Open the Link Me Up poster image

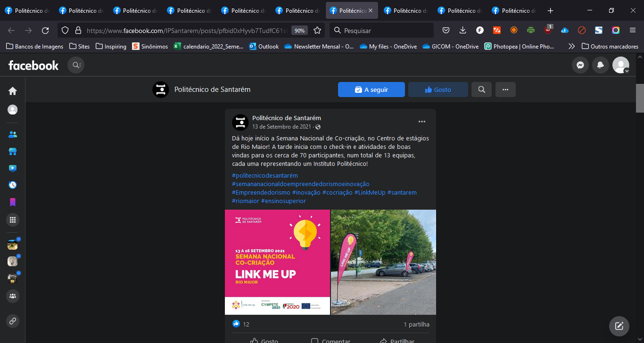[277, 262]
